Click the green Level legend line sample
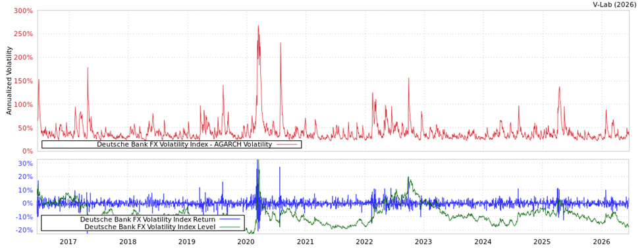The image size is (644, 251). [x=230, y=227]
